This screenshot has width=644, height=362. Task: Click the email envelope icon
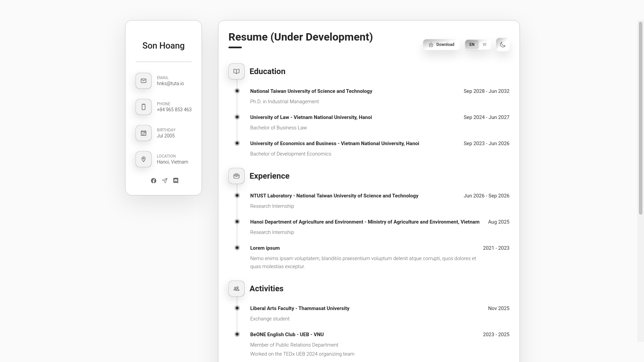coord(144,81)
